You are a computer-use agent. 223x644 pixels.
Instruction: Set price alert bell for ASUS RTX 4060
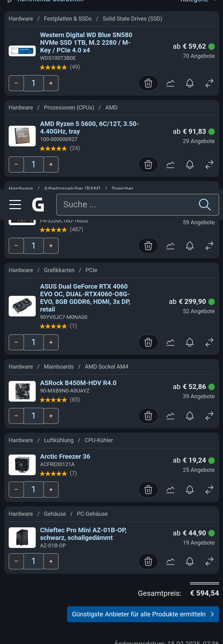(x=190, y=342)
